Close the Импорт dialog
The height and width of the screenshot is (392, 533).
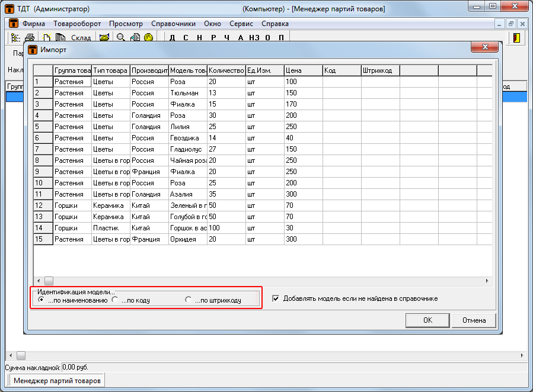click(x=485, y=47)
